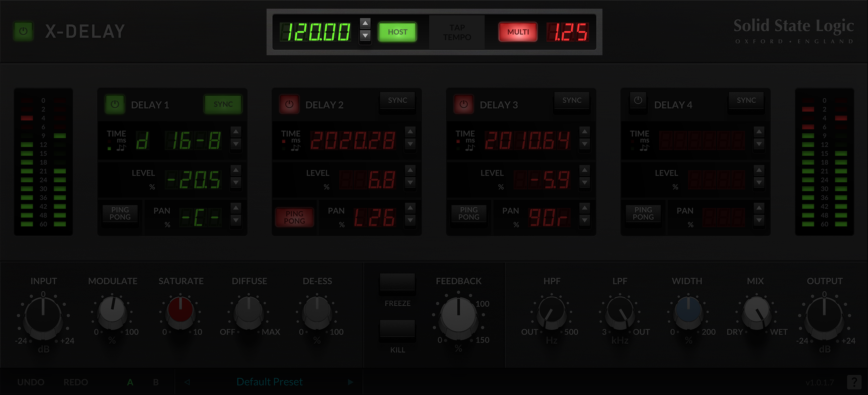
Task: Step Delay 1 pan up
Action: tap(236, 208)
